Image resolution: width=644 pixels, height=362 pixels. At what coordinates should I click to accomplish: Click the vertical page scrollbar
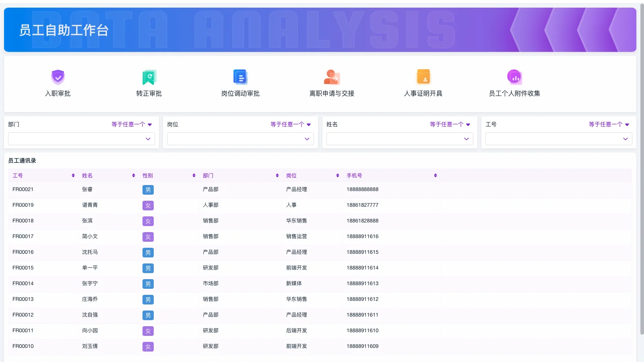pos(642,169)
